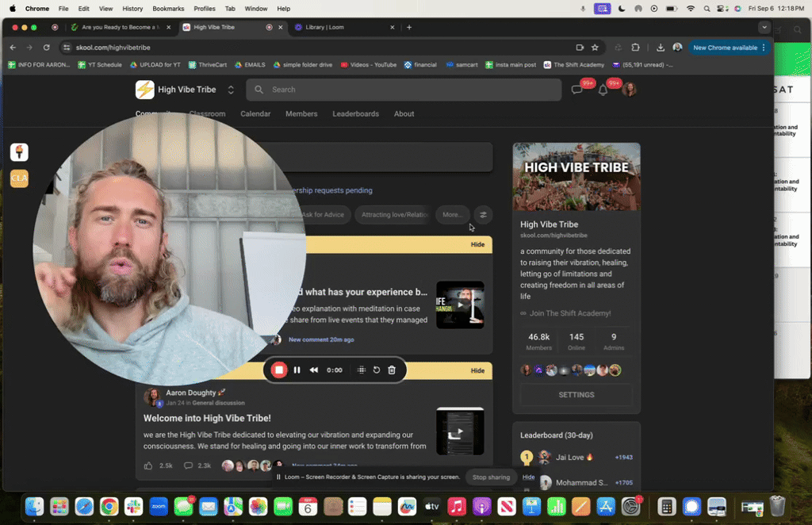Open Chrome downloads icon
812x525 pixels.
pyautogui.click(x=661, y=47)
